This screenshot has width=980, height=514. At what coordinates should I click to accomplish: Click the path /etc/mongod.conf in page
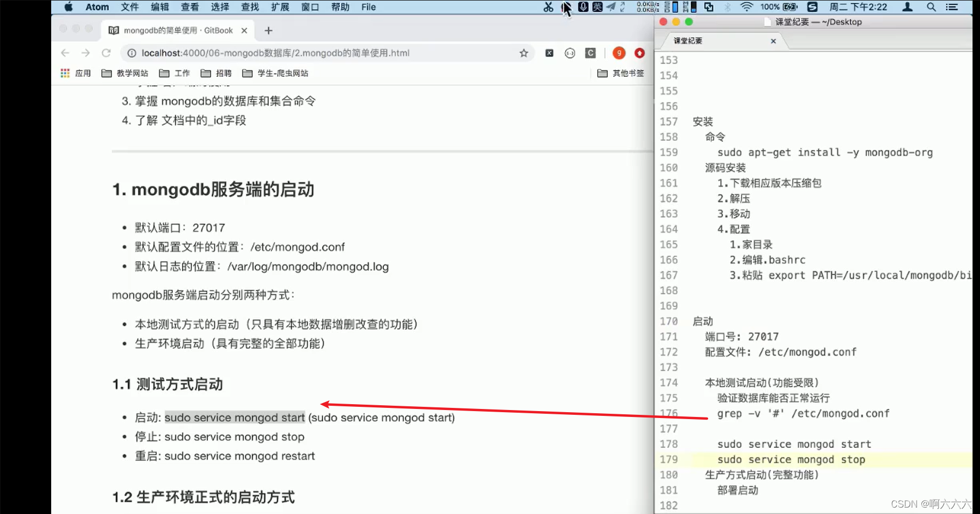(x=298, y=247)
